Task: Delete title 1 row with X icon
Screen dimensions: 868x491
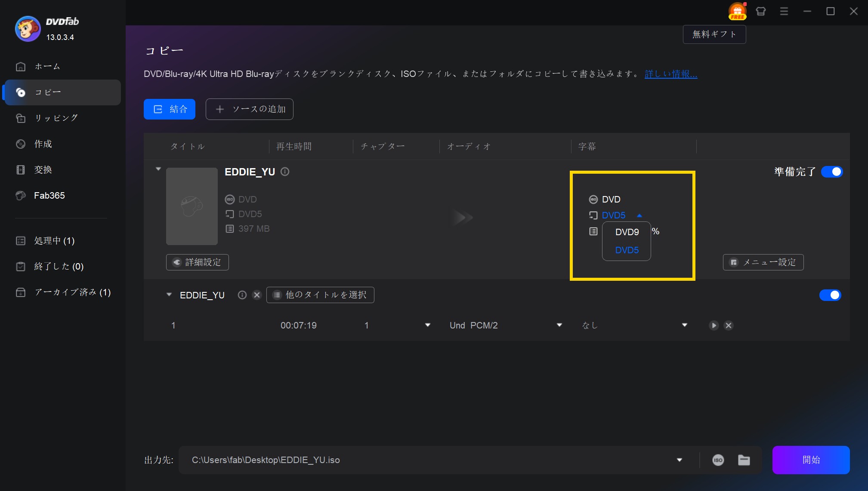Action: tap(729, 325)
